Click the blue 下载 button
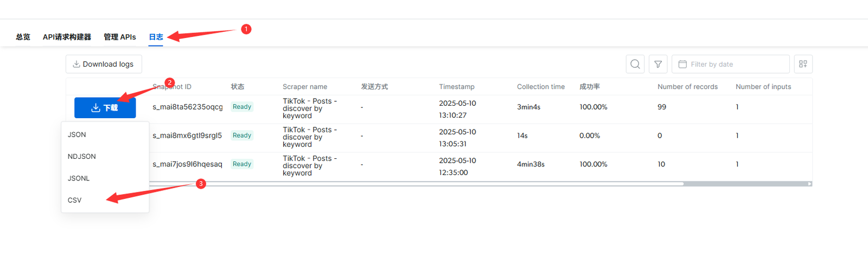868x277 pixels. [x=105, y=108]
